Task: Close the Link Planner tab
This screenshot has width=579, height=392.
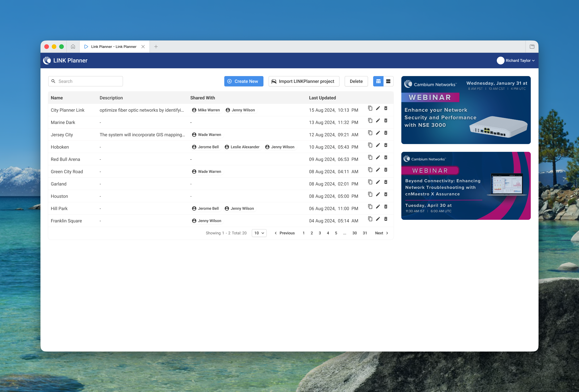Action: click(143, 47)
